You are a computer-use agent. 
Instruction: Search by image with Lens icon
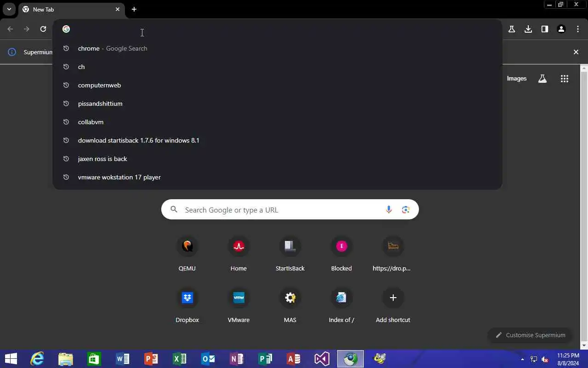coord(406,210)
